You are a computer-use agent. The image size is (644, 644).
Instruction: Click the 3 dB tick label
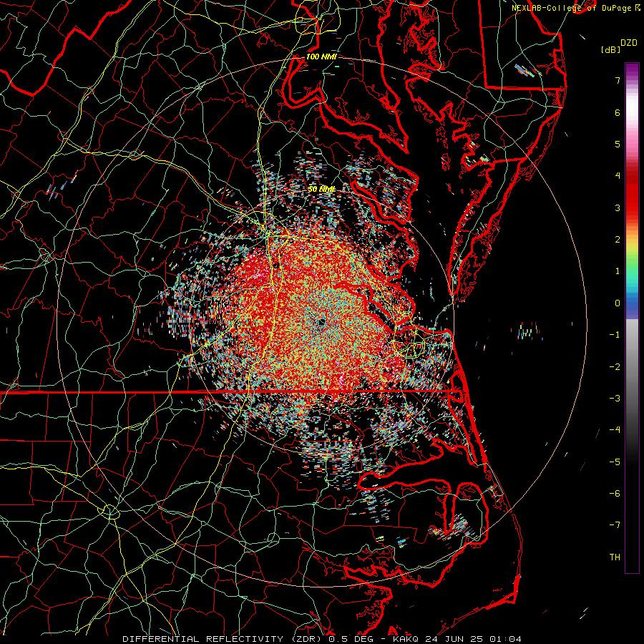click(x=618, y=208)
